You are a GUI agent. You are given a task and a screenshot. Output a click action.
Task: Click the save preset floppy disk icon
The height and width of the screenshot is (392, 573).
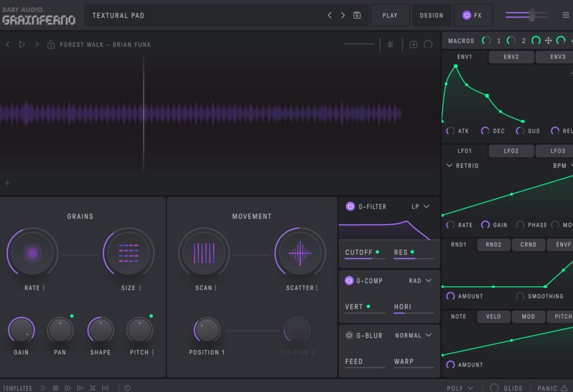pyautogui.click(x=357, y=15)
